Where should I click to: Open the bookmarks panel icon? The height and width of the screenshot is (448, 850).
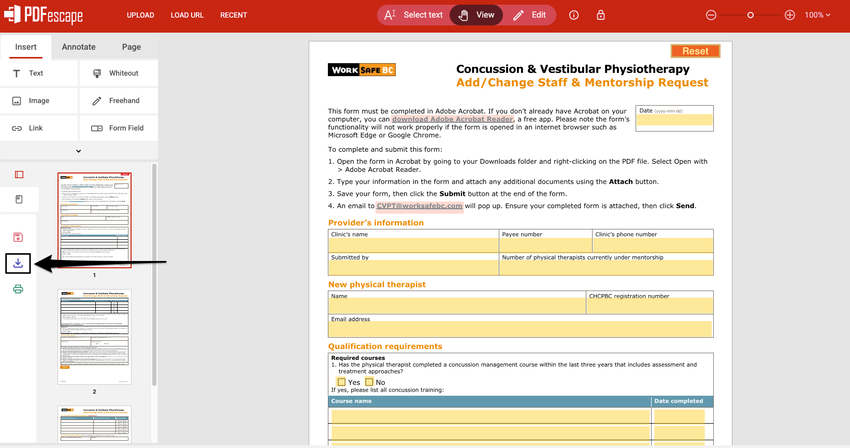[19, 200]
